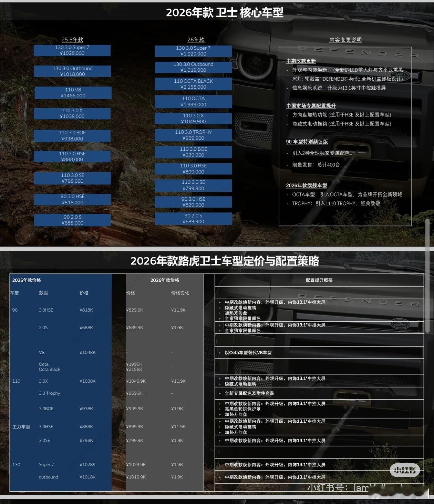The image size is (434, 504).
Task: Select the 130 3.0 Outbound ¥1018,000 box
Action: (x=72, y=71)
